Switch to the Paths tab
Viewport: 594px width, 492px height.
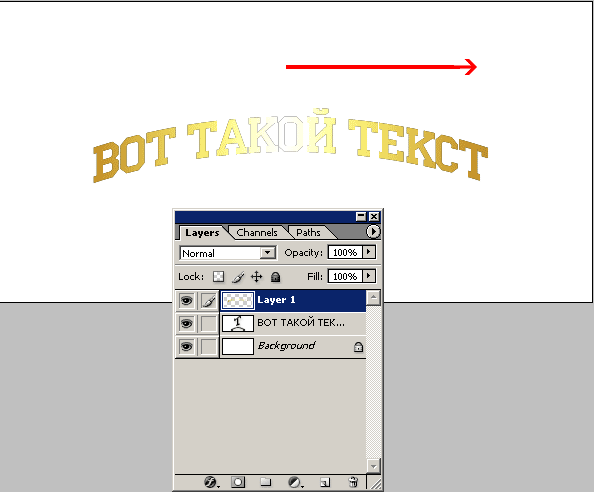pyautogui.click(x=308, y=232)
